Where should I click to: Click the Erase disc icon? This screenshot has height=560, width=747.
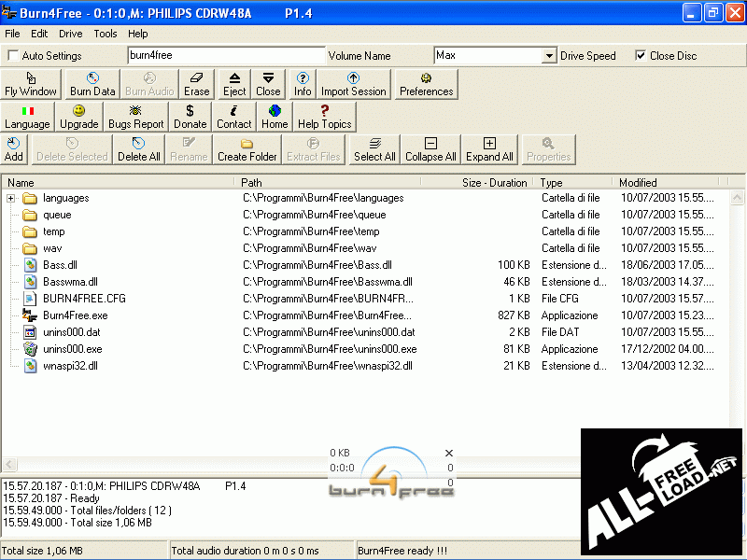tap(196, 84)
